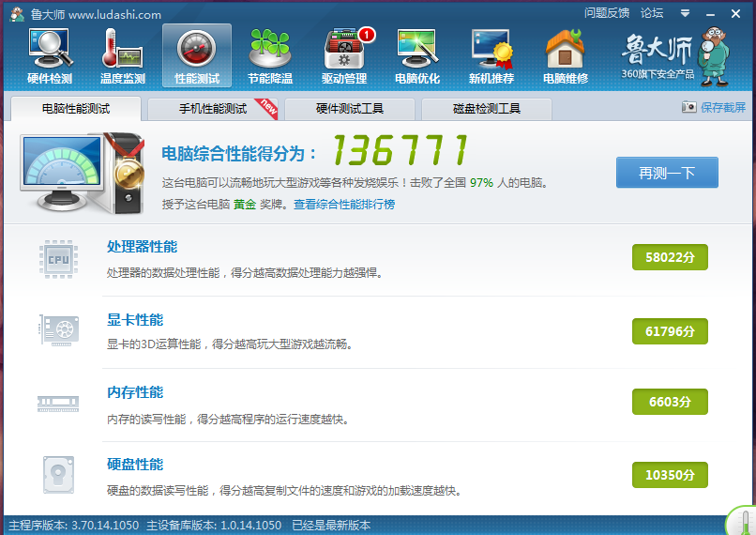Click the 6603分 memory score badge
Image resolution: width=756 pixels, height=535 pixels.
(670, 402)
